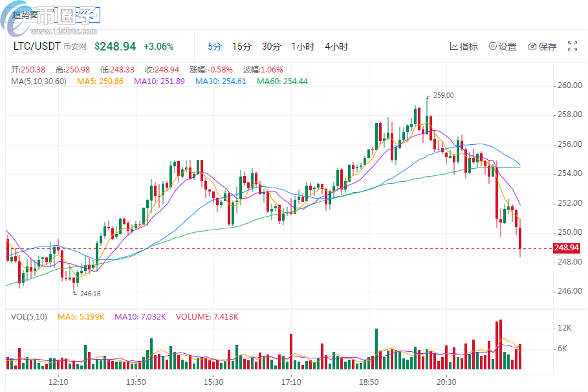Click the 20:30 time axis label
Image resolution: width=588 pixels, height=392 pixels.
[446, 382]
